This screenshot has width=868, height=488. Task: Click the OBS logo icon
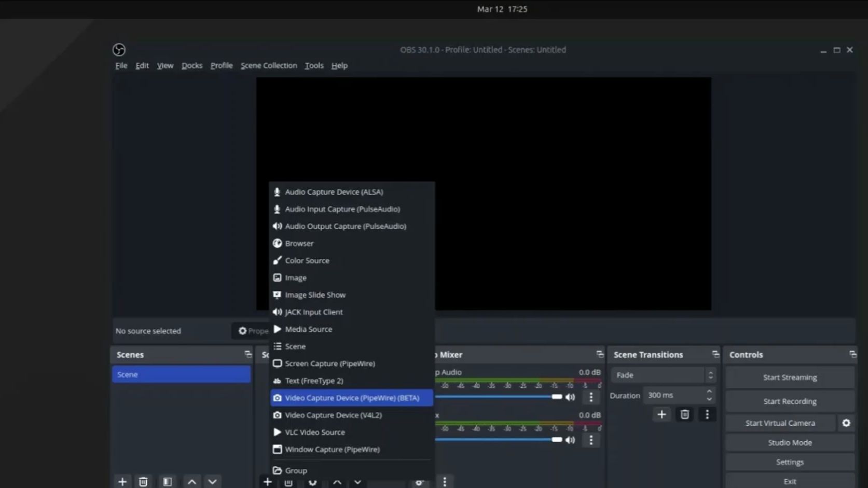pos(119,50)
